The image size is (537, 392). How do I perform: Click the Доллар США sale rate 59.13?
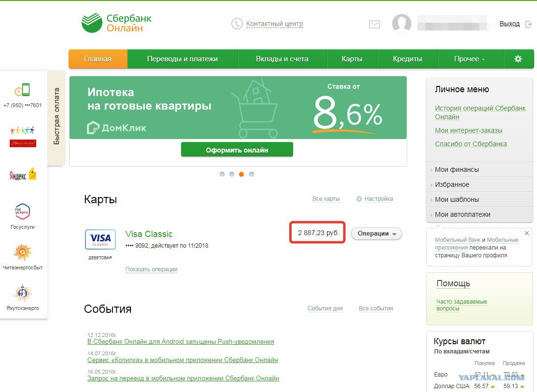[510, 386]
